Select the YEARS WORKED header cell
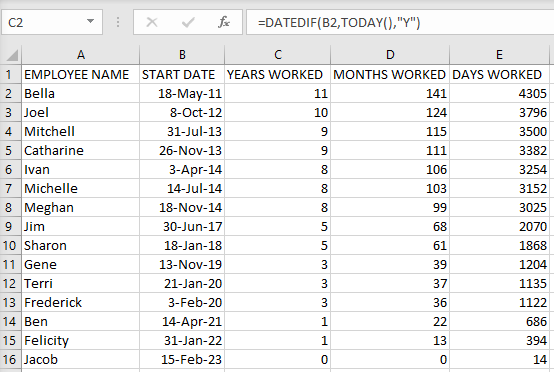Image resolution: width=554 pixels, height=372 pixels. click(x=277, y=75)
